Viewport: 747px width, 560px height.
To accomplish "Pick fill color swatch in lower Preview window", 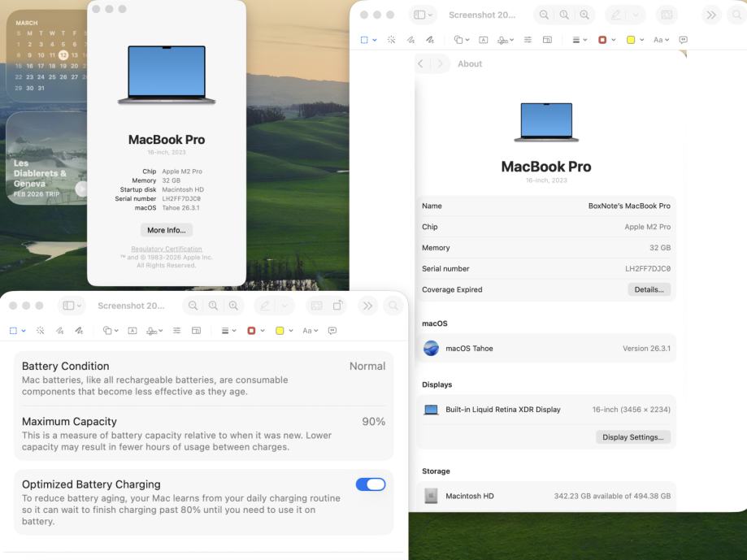I will pos(280,331).
